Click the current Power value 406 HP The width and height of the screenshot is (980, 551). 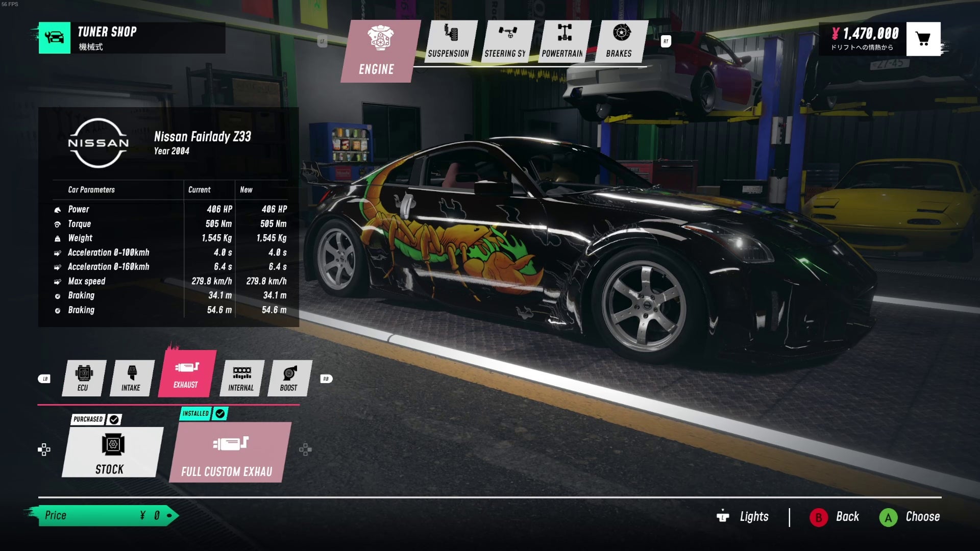[219, 209]
